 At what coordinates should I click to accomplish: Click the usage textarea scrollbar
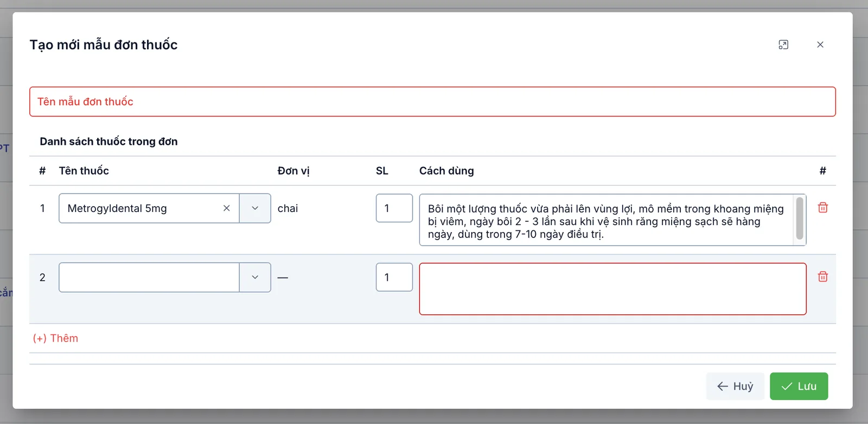click(800, 219)
